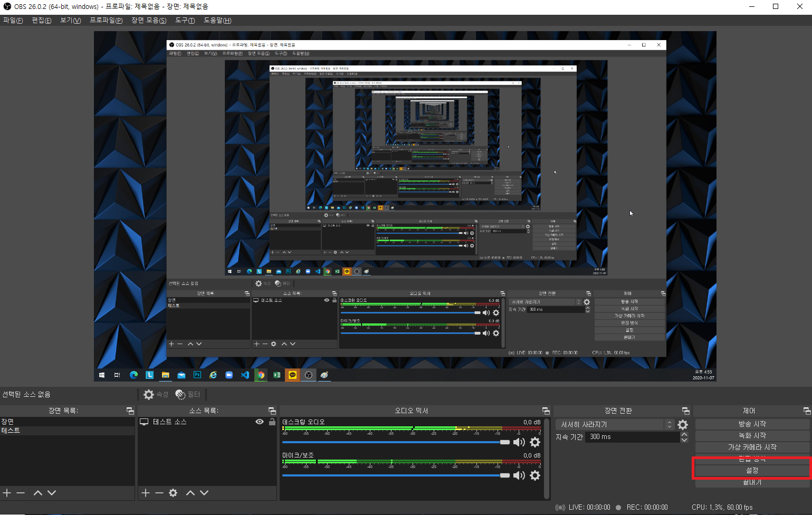Open the 보기 menu
The width and height of the screenshot is (812, 515).
pos(70,21)
